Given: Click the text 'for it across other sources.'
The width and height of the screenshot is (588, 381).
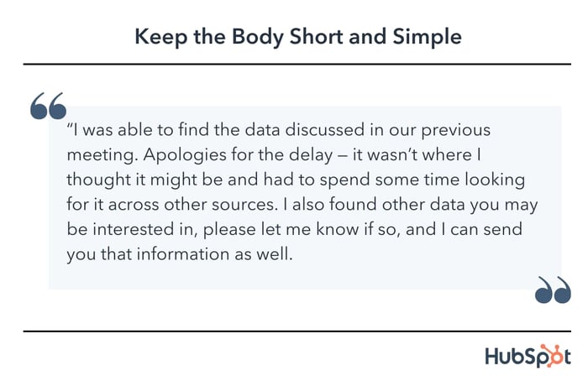Looking at the screenshot, I should [x=172, y=205].
